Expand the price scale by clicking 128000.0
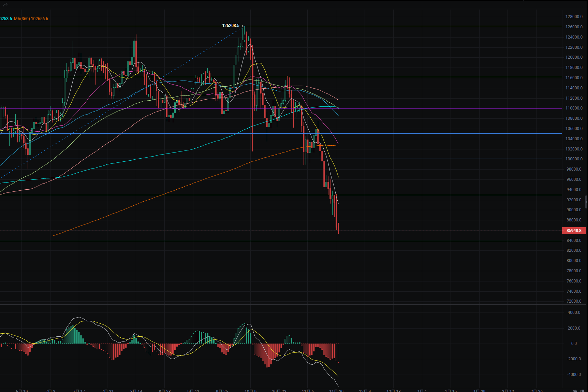 pos(574,16)
